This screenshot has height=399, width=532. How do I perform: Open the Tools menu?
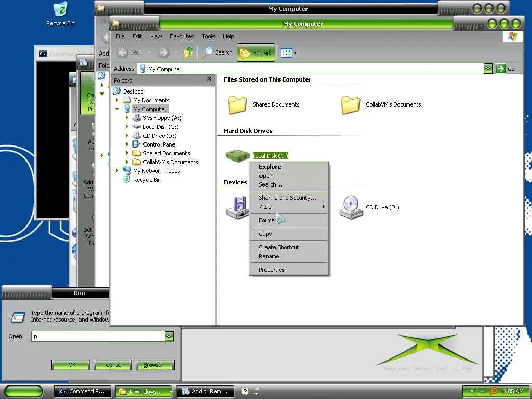coord(208,36)
